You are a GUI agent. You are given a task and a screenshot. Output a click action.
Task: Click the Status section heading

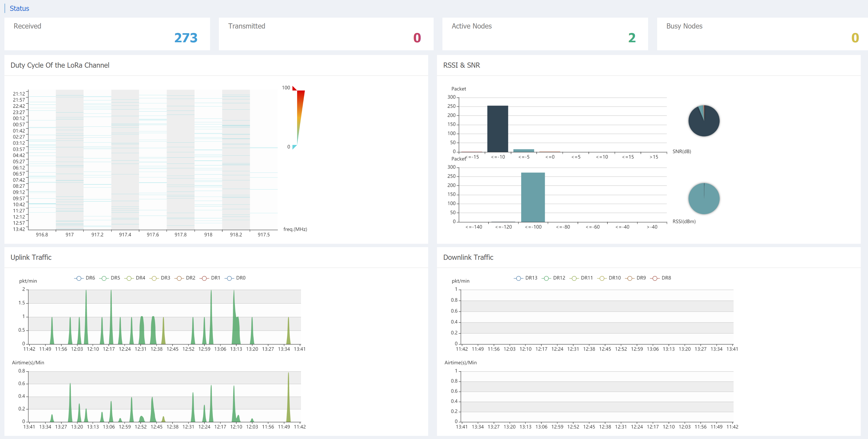[x=19, y=9]
